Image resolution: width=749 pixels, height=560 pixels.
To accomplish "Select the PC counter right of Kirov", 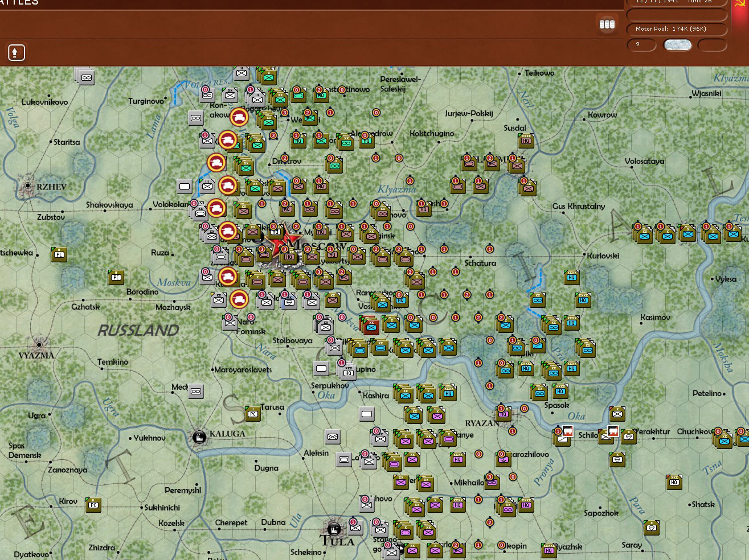I will pos(93,505).
